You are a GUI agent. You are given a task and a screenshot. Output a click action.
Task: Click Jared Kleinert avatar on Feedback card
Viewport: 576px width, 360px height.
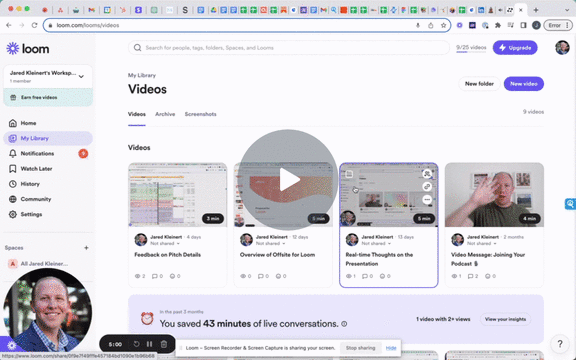click(x=141, y=240)
